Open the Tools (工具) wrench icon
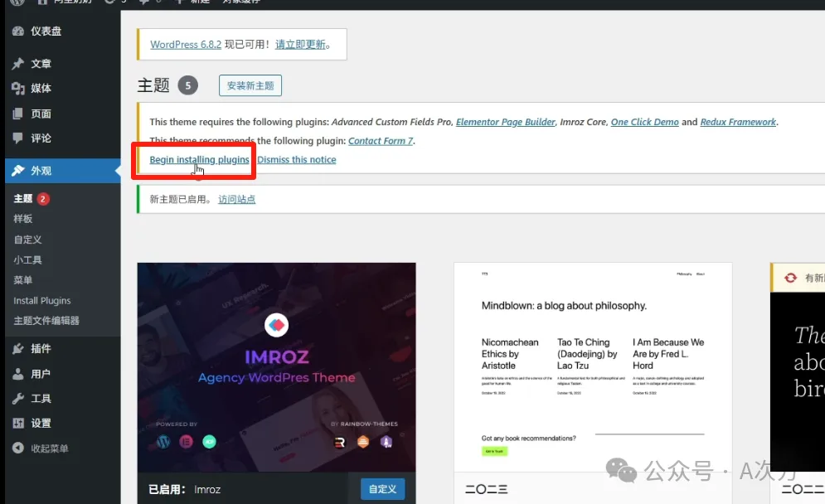Viewport: 825px width, 504px height. [x=18, y=398]
